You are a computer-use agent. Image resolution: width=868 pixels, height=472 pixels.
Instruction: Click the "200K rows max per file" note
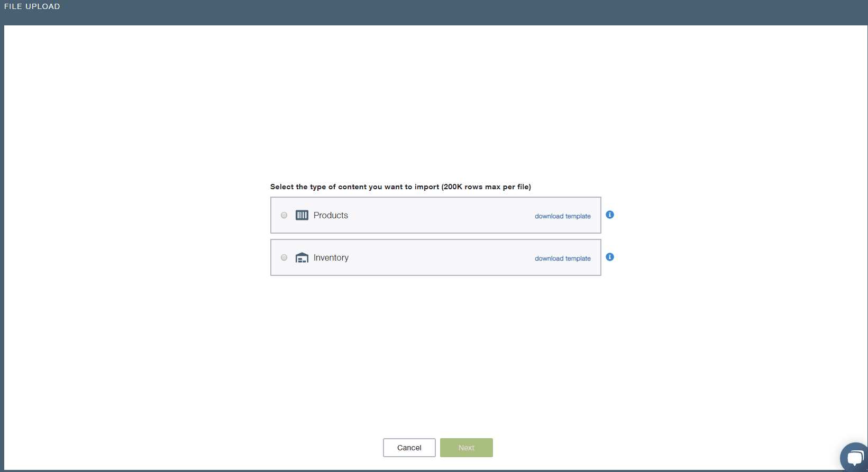486,187
